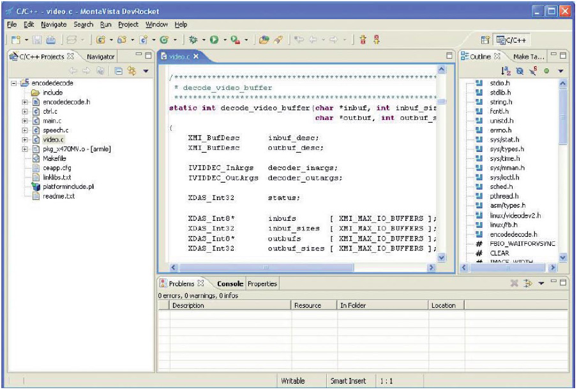Minimize the C/C++ Projects view

[139, 55]
